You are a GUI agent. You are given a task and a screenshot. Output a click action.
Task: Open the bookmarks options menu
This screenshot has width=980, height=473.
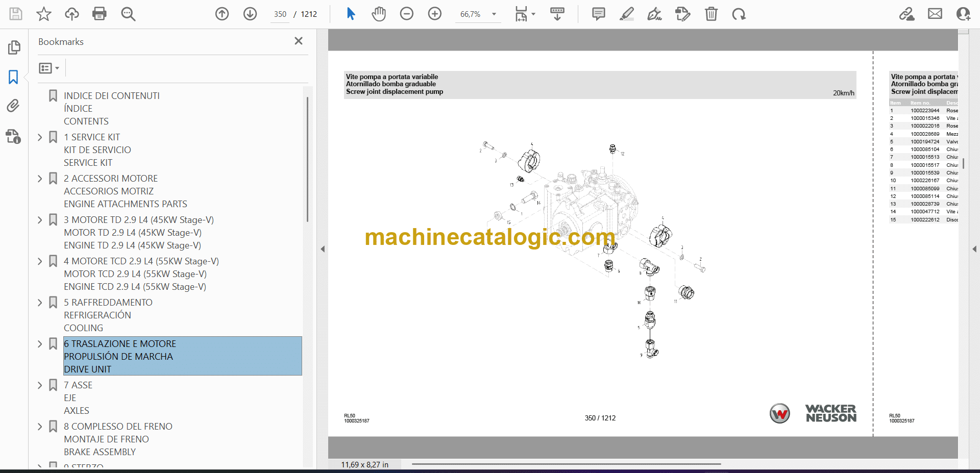point(49,68)
